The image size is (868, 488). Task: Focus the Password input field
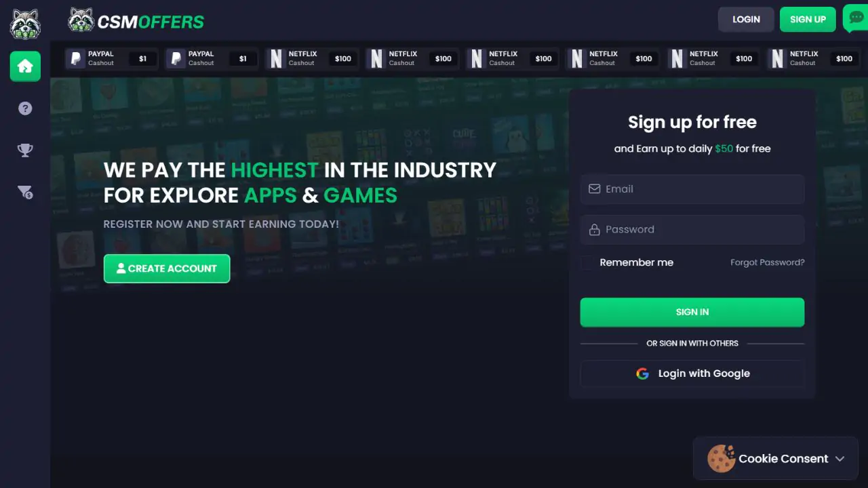(x=692, y=230)
